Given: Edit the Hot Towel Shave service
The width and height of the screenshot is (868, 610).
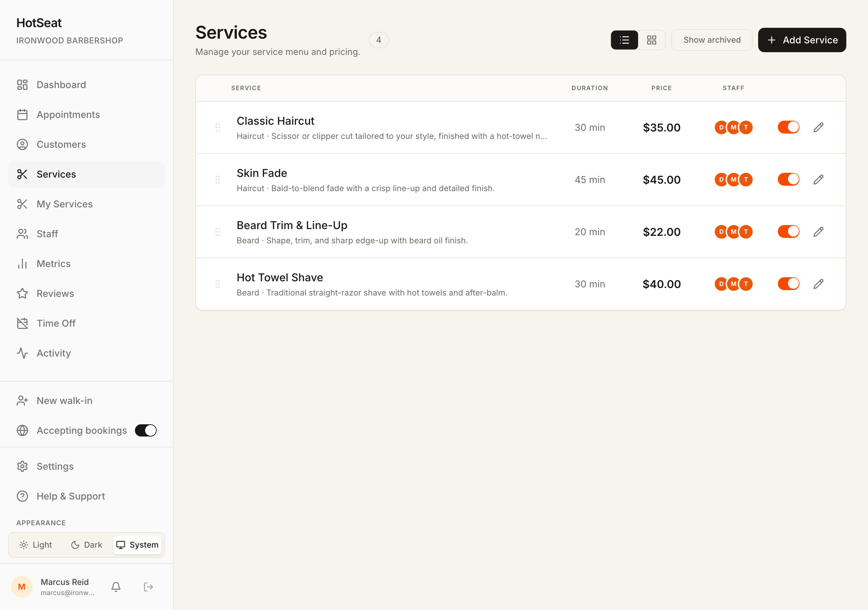Looking at the screenshot, I should click(x=818, y=284).
